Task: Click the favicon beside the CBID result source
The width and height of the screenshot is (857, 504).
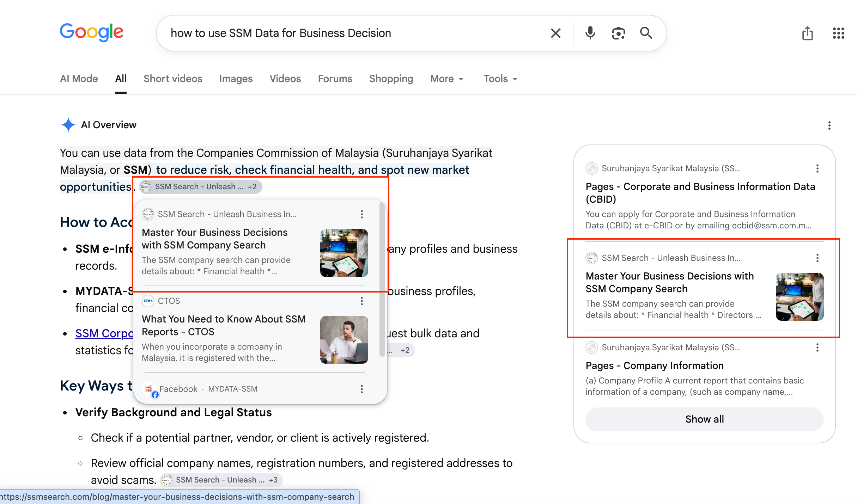Action: tap(592, 168)
